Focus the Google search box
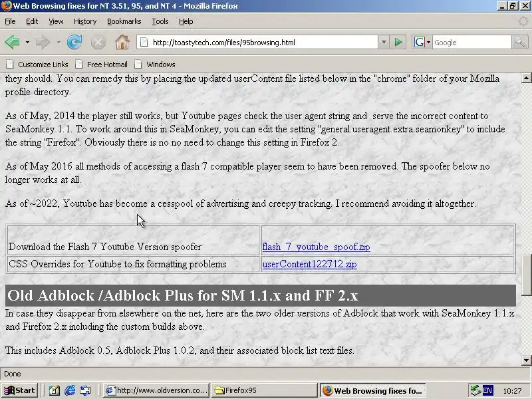532x399 pixels. pos(471,43)
